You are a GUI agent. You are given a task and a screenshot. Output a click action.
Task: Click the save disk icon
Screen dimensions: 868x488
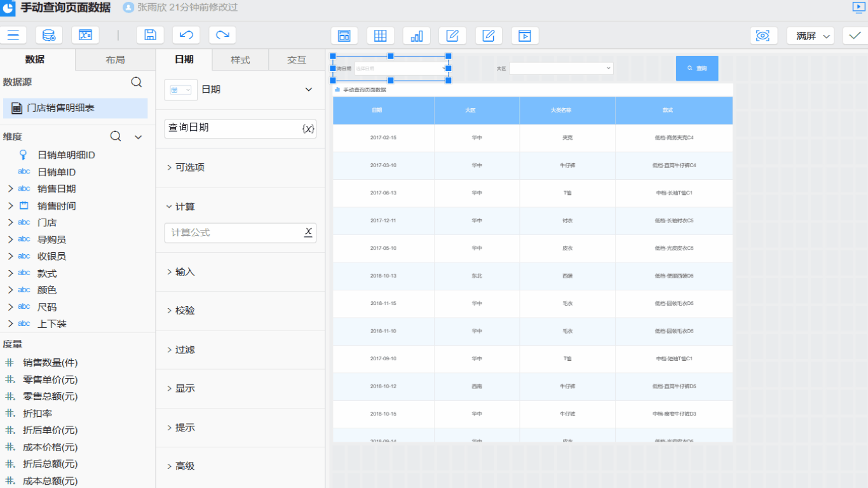coord(150,36)
